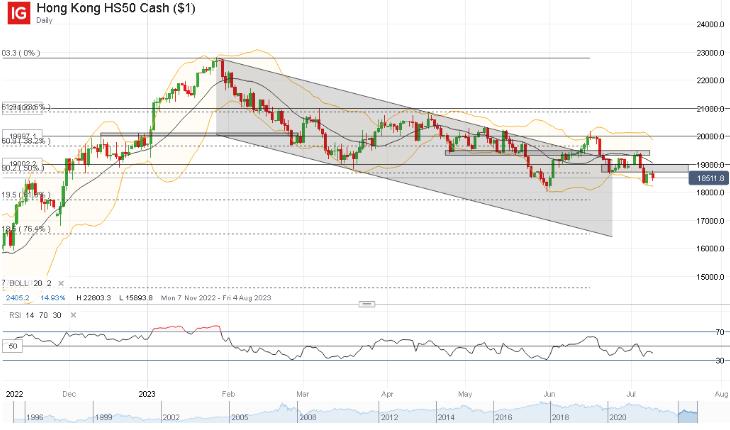
Task: Click the divider handle above the RSI panel
Action: 367,304
